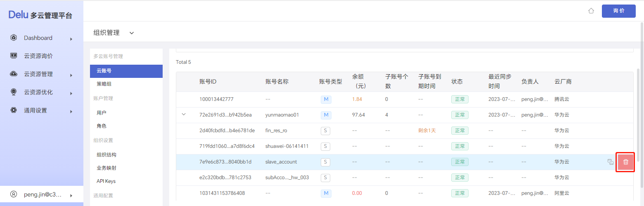Image resolution: width=644 pixels, height=206 pixels.
Task: Click peng.jin@c3... account name
Action: click(42, 194)
